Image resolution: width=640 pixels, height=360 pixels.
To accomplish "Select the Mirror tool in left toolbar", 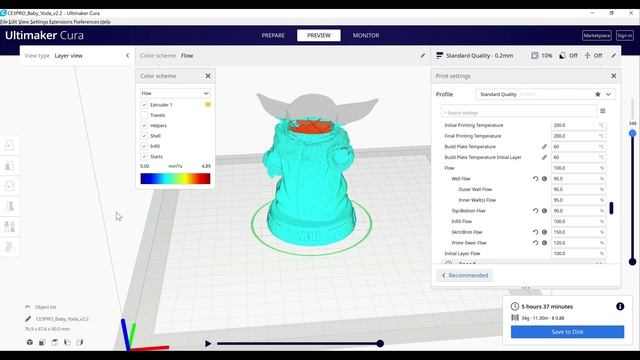I will (x=9, y=206).
